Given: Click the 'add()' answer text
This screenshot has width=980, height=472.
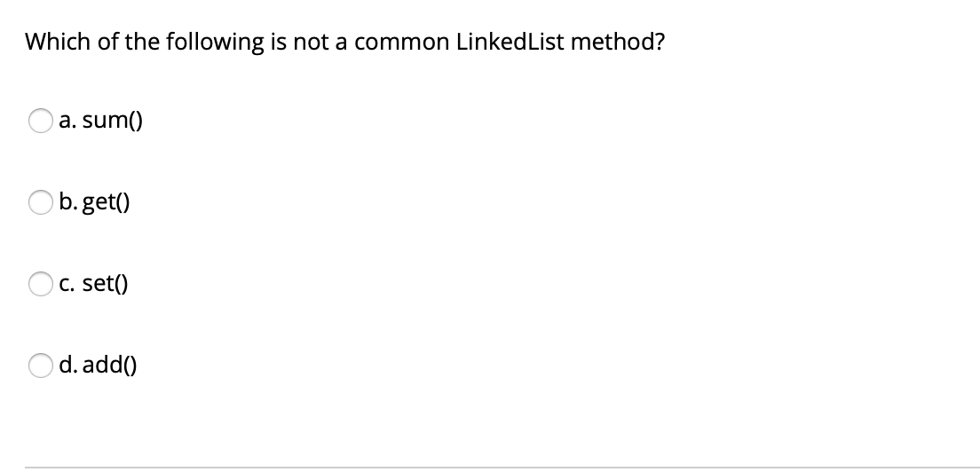Looking at the screenshot, I should tap(109, 365).
